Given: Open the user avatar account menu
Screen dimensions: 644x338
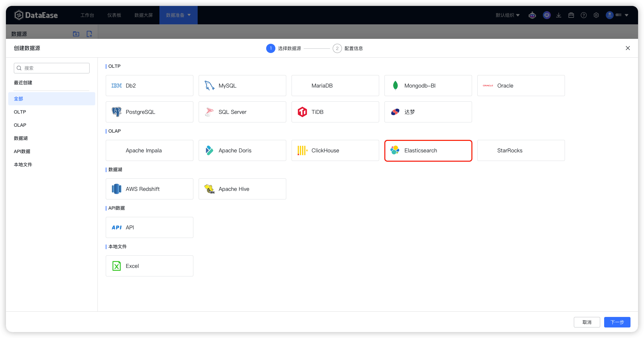Looking at the screenshot, I should pyautogui.click(x=617, y=15).
